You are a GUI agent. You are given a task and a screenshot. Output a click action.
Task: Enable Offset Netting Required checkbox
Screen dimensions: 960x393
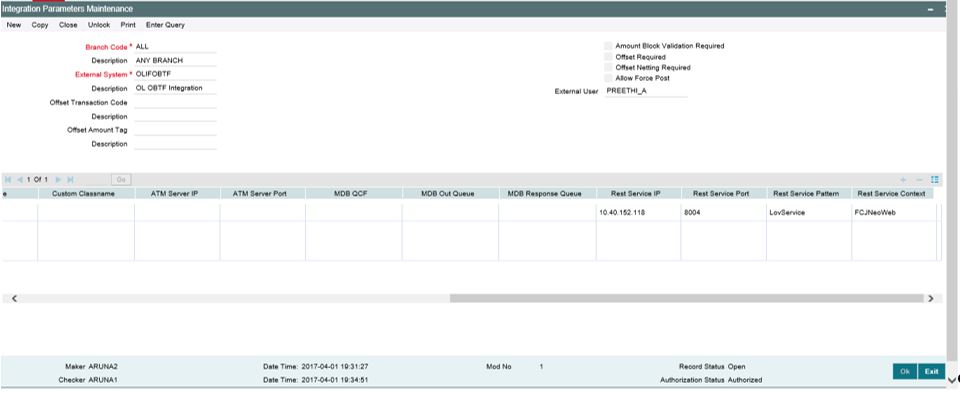point(608,67)
